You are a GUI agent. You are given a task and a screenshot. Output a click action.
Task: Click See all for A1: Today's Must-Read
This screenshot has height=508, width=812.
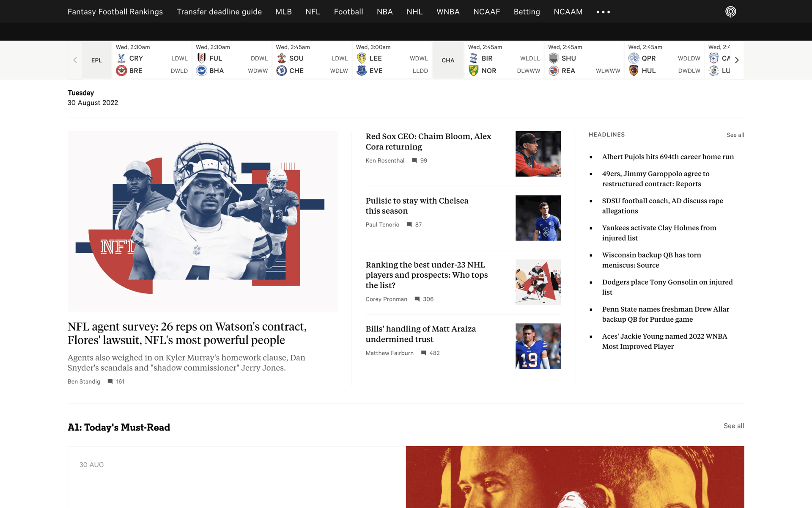[734, 426]
